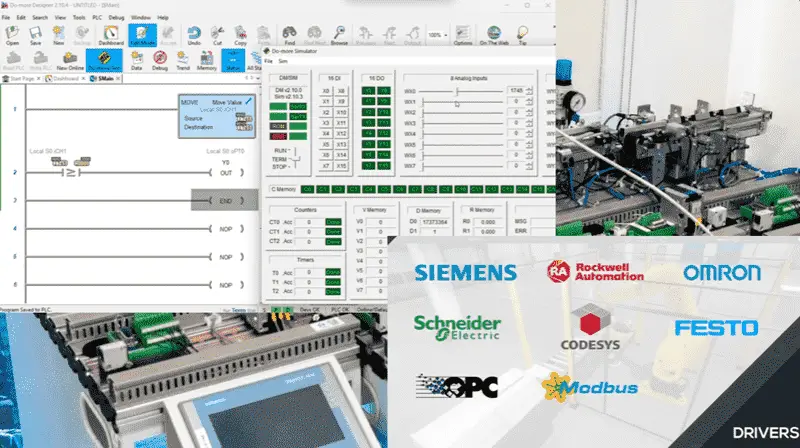
Task: Click the Copy toolbar icon
Action: [x=240, y=35]
